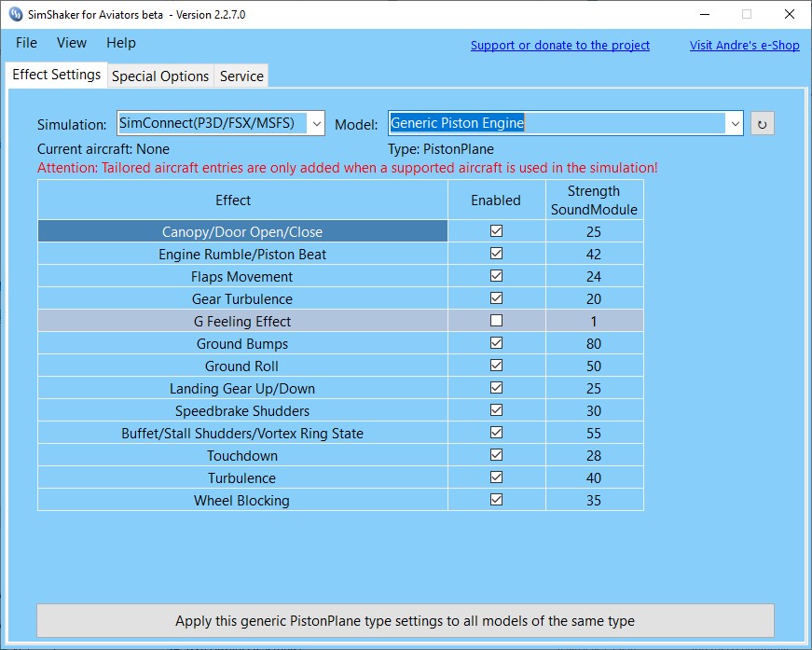Open the Help menu

(120, 43)
